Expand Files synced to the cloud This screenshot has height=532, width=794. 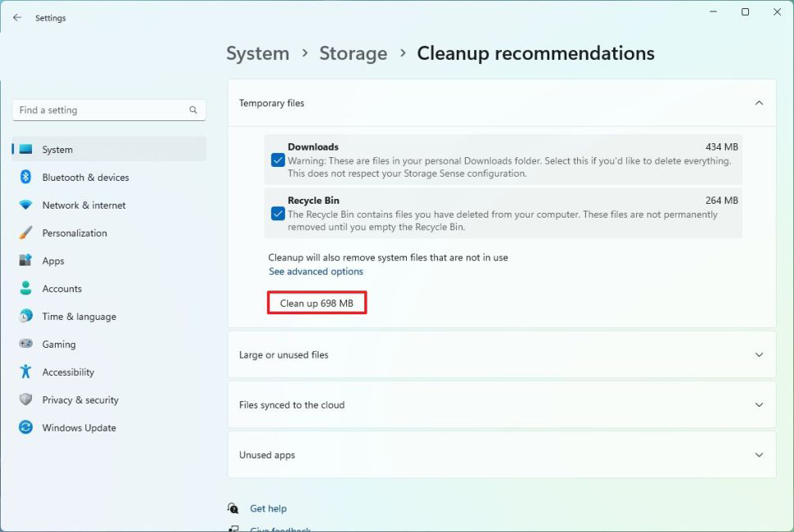coord(758,405)
